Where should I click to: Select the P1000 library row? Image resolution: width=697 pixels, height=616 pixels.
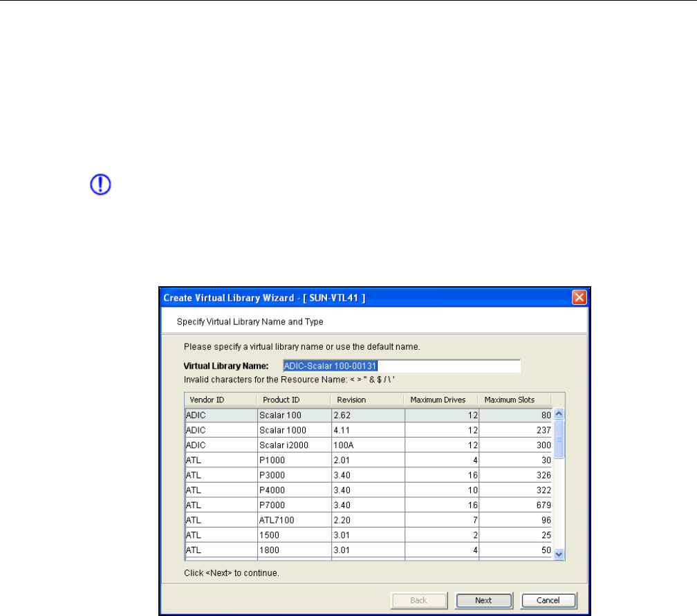pos(368,460)
